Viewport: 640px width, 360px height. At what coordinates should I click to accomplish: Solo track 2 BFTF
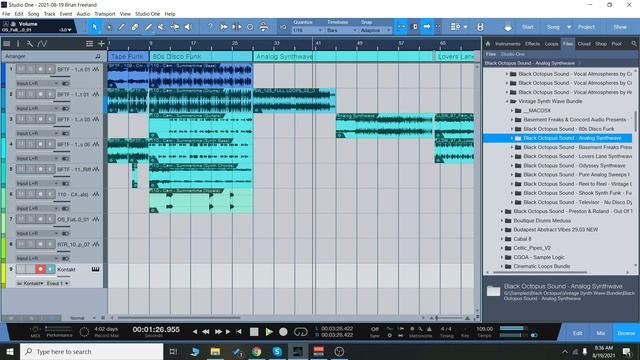(x=30, y=94)
